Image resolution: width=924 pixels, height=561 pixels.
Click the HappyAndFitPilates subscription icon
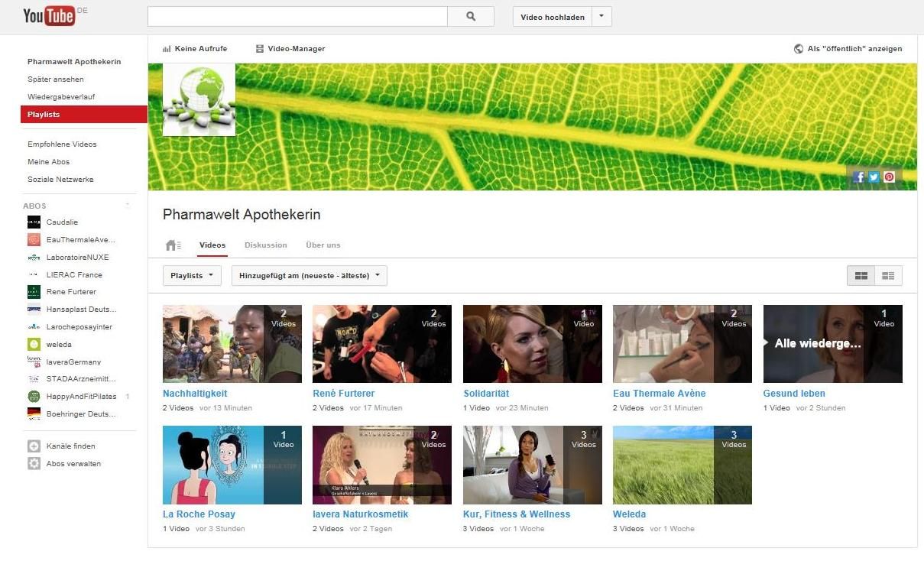(x=34, y=397)
